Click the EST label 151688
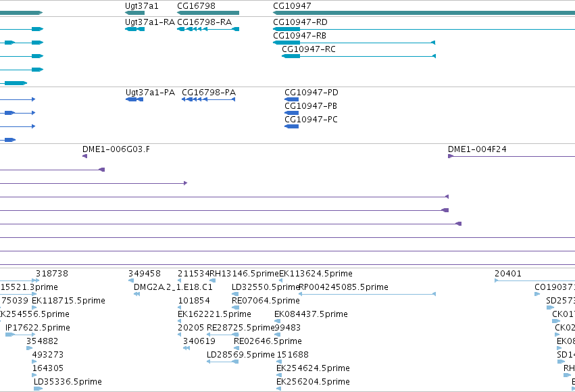 coord(293,355)
